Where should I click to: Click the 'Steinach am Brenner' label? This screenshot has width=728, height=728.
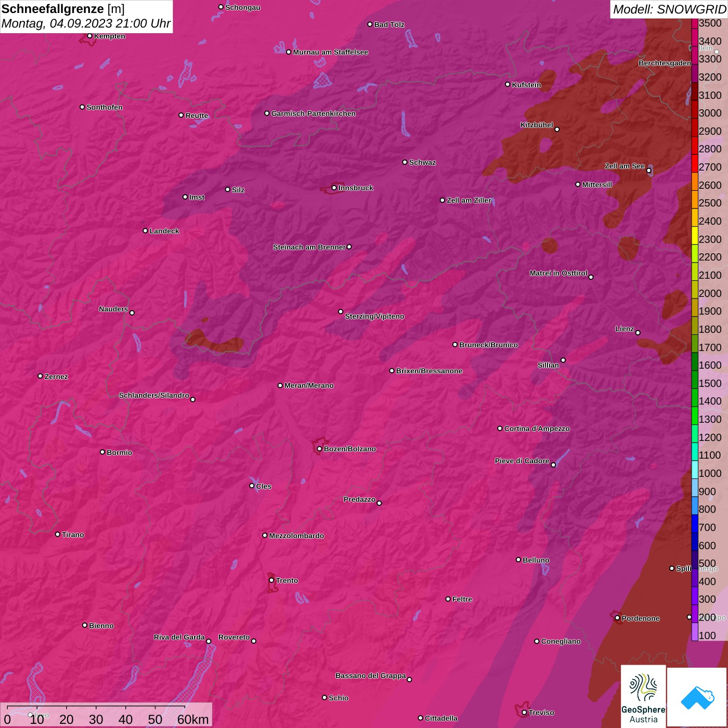[309, 247]
